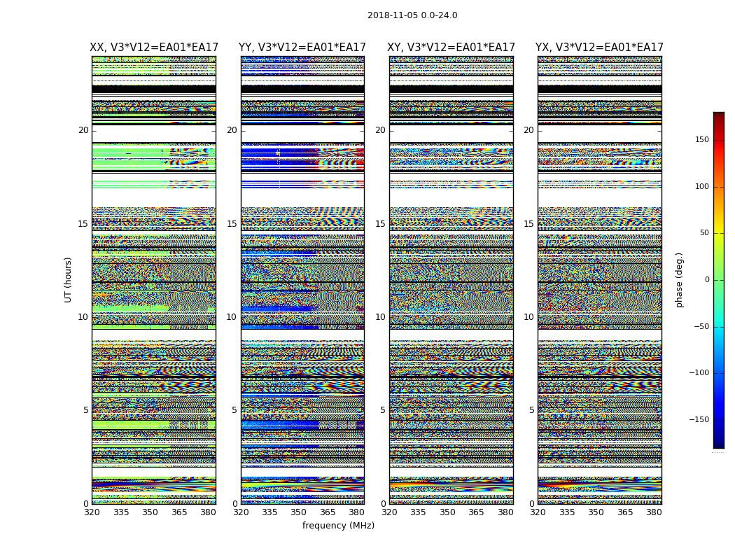Click the 335 frequency tick under YX panel

pyautogui.click(x=567, y=512)
